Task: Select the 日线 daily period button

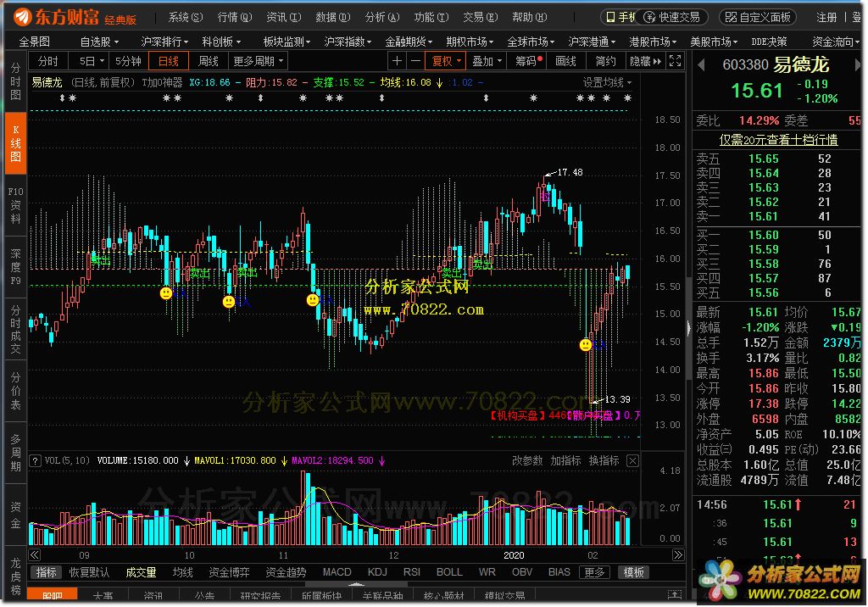Action: (x=169, y=61)
